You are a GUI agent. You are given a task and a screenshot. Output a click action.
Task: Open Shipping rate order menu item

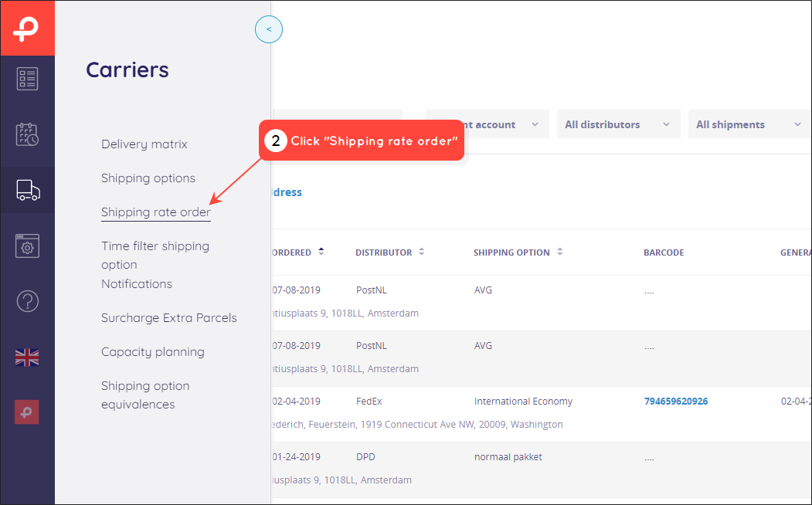pos(156,212)
